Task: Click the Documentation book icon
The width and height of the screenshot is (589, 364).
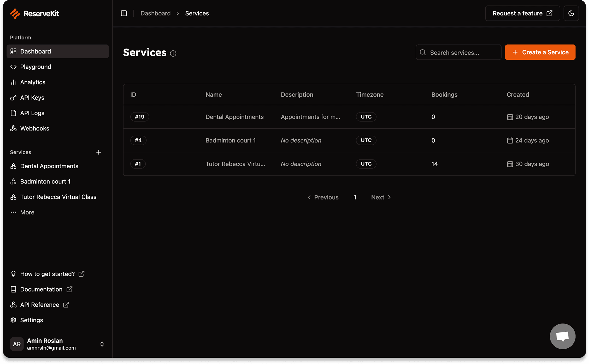Action: (13, 289)
